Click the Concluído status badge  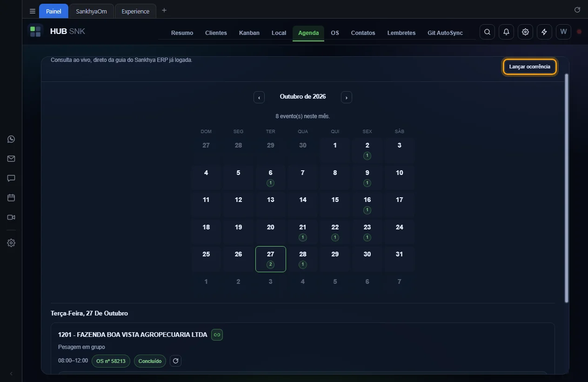point(150,361)
